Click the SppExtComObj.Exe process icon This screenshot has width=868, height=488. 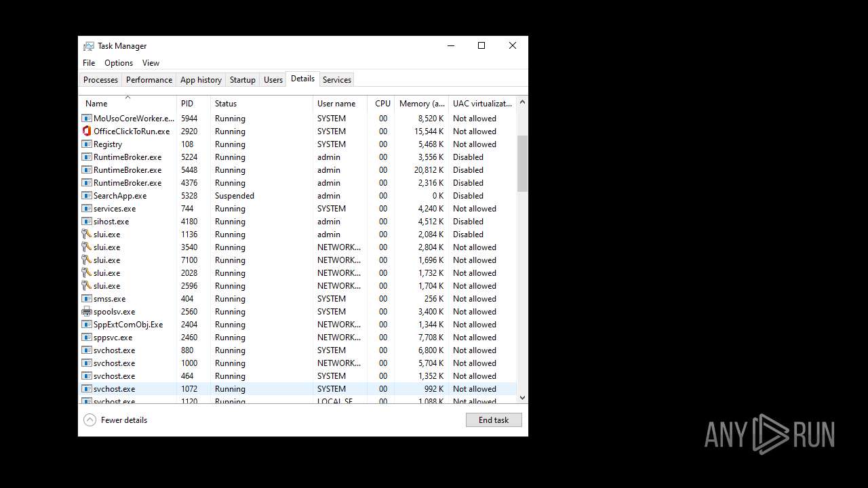click(87, 325)
